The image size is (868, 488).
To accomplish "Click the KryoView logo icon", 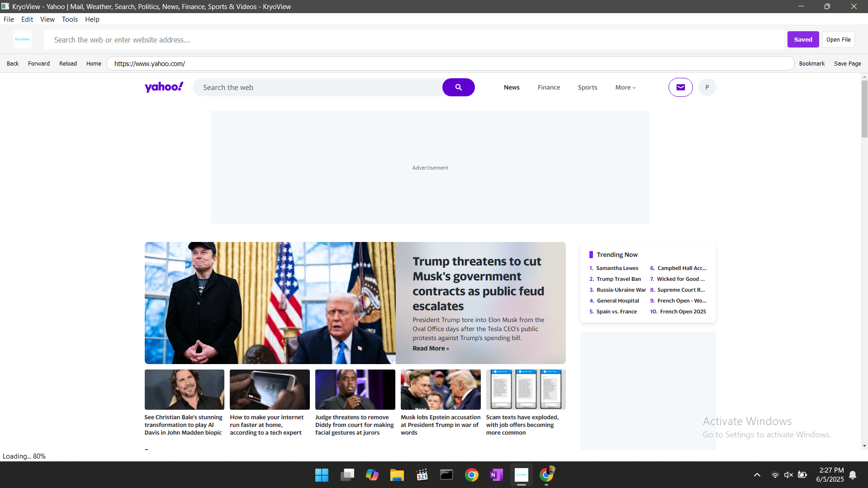I will 23,39.
